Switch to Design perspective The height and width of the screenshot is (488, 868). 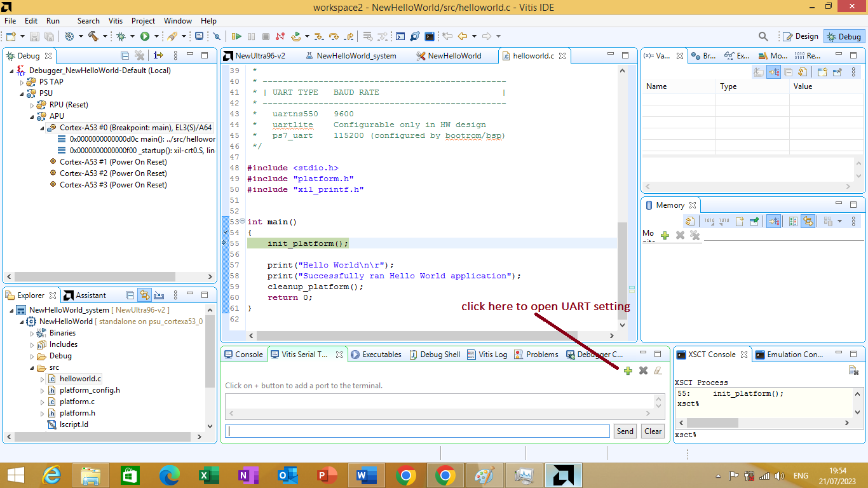[801, 36]
